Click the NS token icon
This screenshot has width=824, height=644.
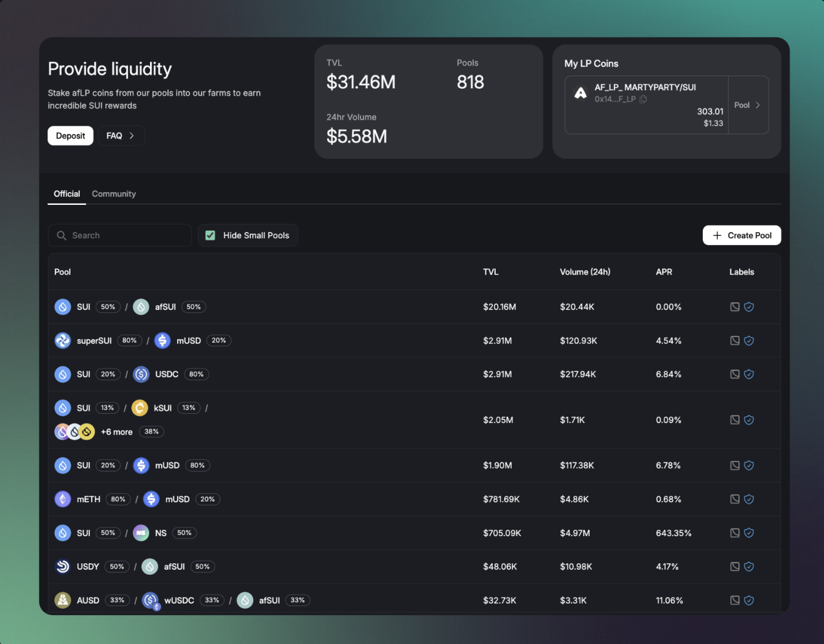[141, 533]
